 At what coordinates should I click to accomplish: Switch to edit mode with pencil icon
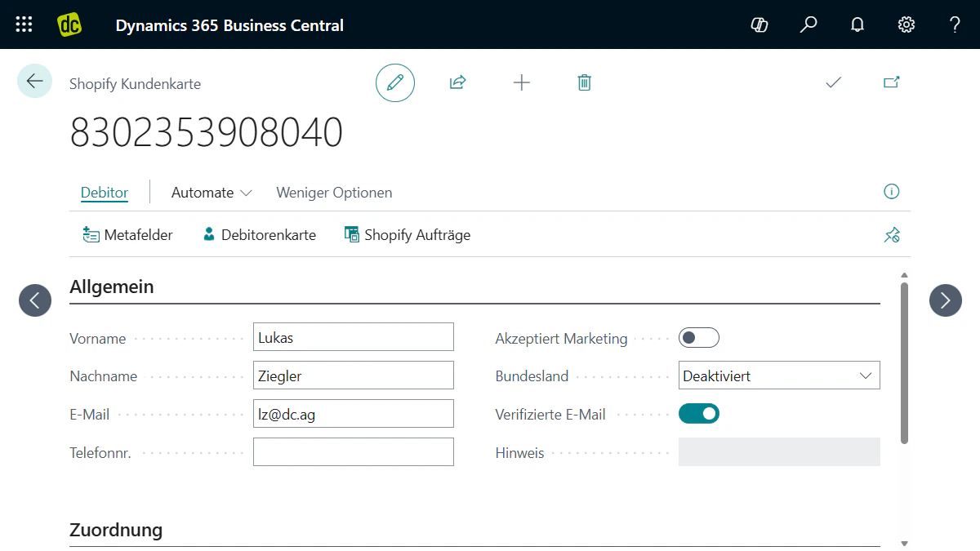coord(395,82)
